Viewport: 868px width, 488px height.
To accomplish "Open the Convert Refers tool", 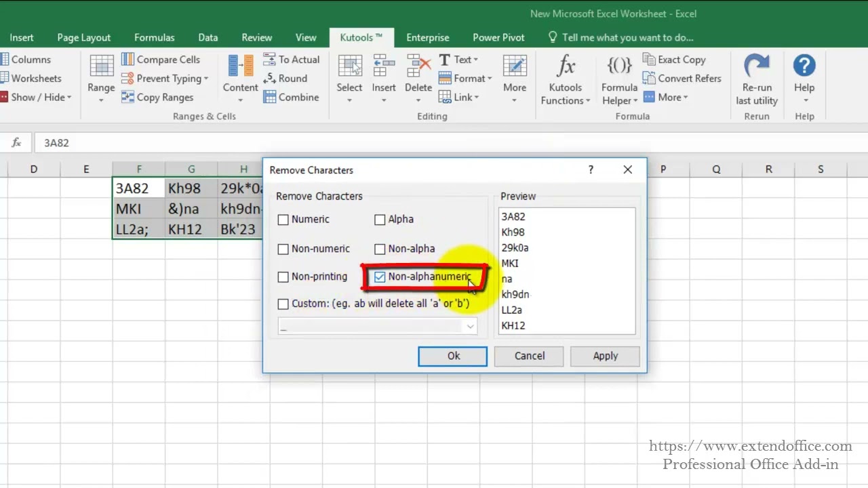I will coord(682,79).
